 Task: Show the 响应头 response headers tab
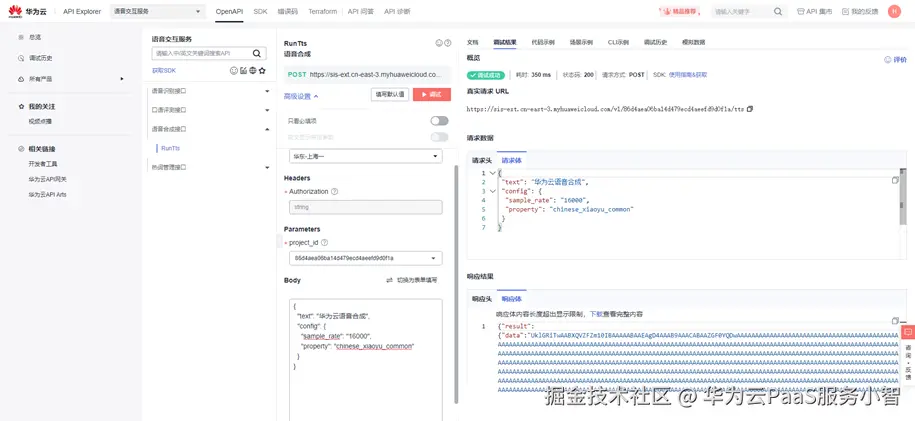point(482,298)
